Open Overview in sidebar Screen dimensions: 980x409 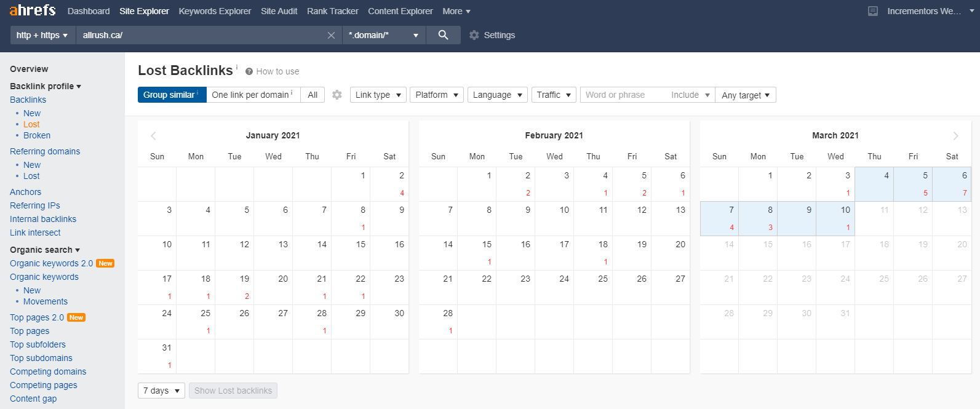(x=29, y=69)
